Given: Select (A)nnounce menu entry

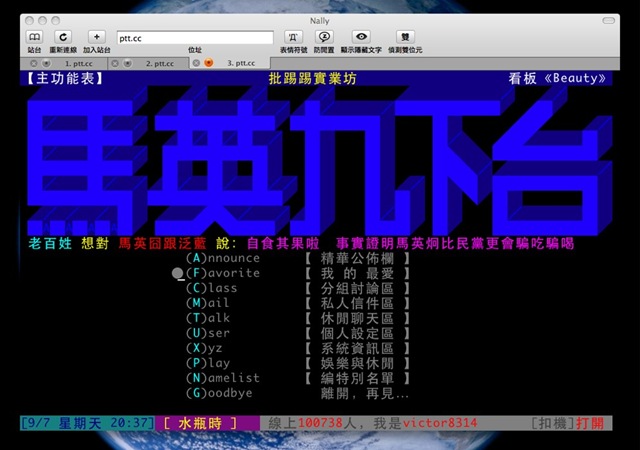Looking at the screenshot, I should (223, 258).
